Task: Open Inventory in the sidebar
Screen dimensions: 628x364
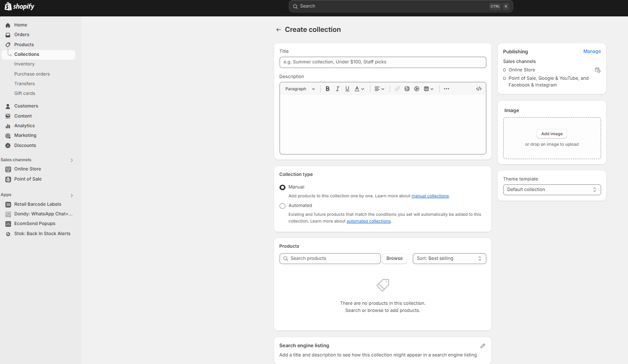Action: pyautogui.click(x=24, y=64)
